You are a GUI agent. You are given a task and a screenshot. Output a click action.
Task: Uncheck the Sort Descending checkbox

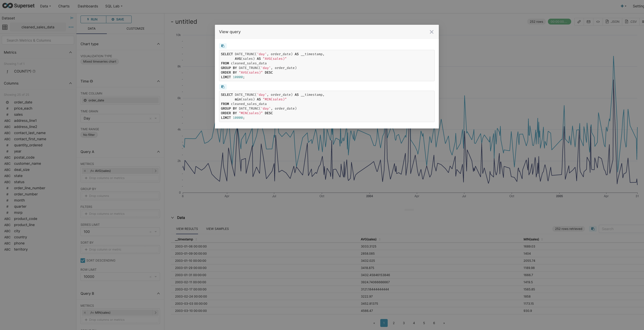point(83,261)
